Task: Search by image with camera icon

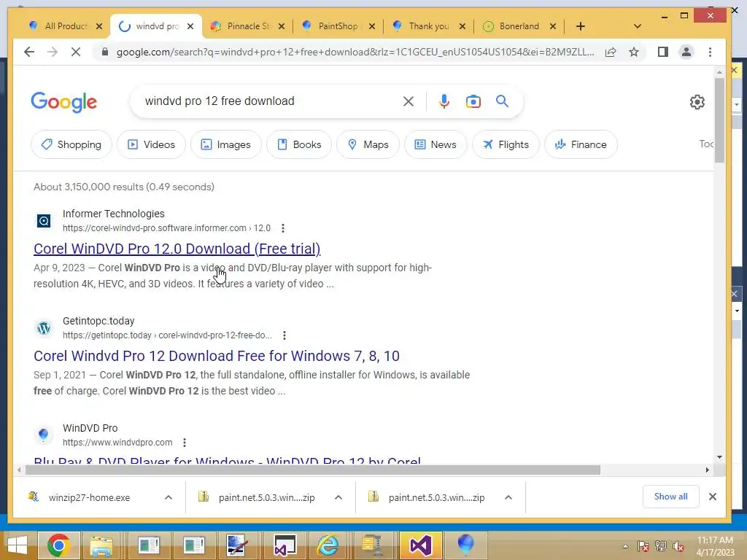Action: pyautogui.click(x=473, y=101)
